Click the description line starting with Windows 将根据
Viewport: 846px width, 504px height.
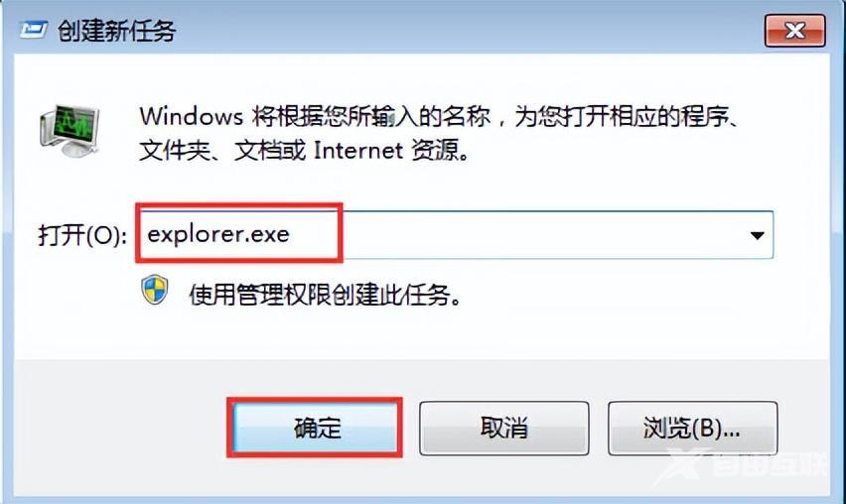438,116
